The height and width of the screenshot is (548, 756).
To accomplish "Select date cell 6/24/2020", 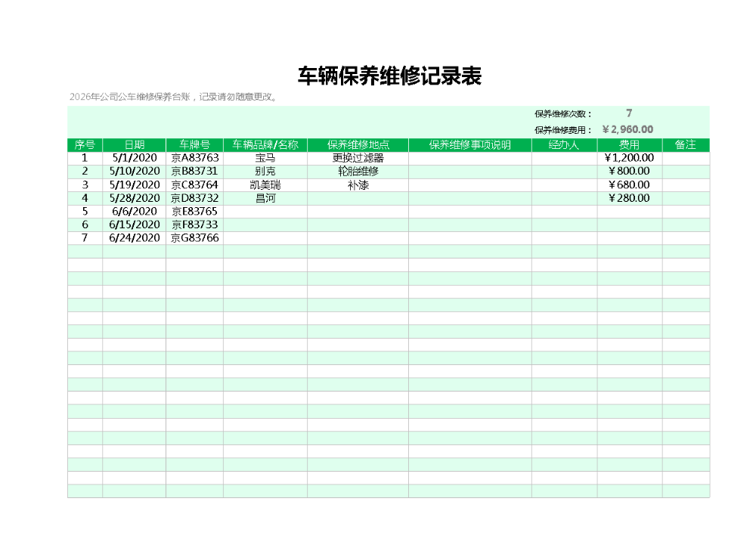I will (x=134, y=238).
